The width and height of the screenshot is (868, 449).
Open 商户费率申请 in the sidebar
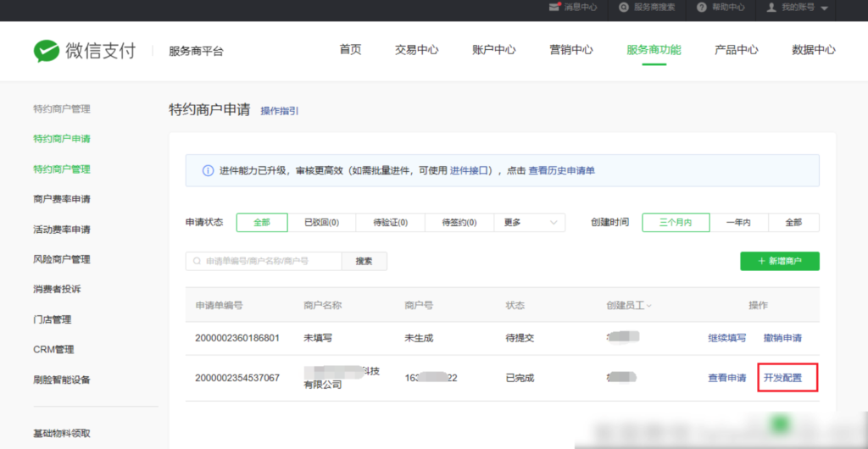coord(62,199)
